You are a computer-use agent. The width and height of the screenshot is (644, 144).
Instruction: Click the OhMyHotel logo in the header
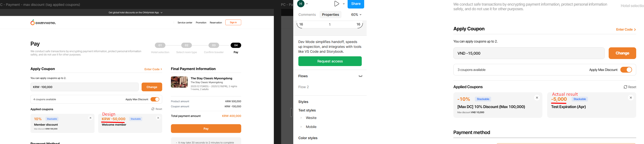pos(43,23)
